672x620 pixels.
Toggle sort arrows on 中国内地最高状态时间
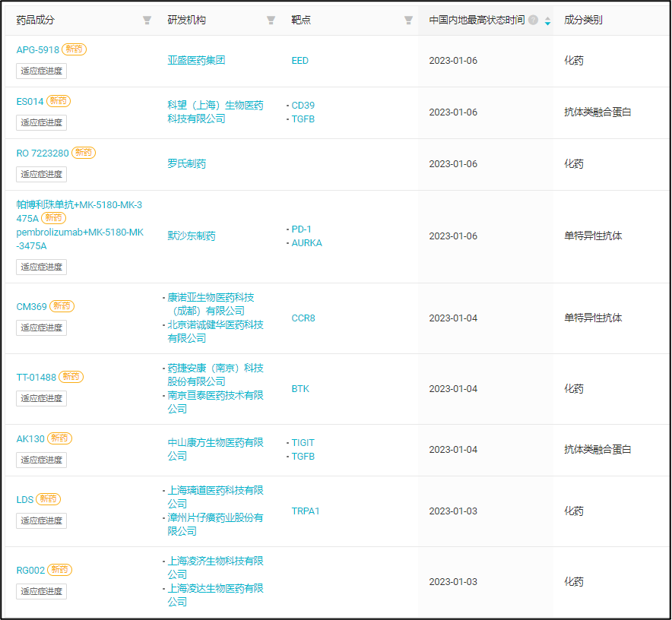coord(547,21)
